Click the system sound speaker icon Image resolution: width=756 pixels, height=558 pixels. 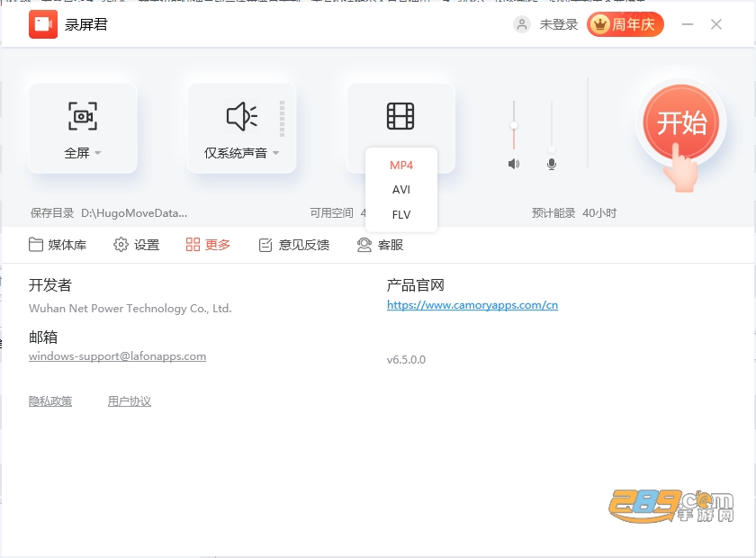(x=241, y=116)
